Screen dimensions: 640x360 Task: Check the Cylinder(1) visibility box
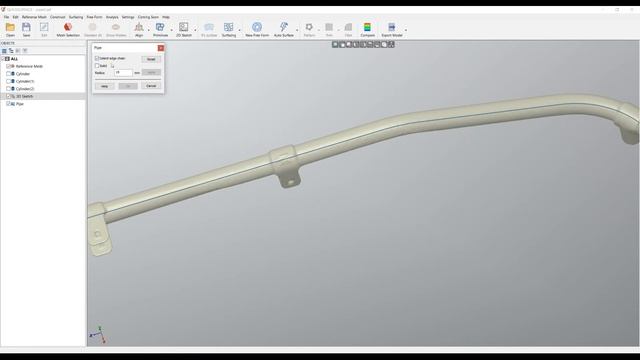pos(8,81)
